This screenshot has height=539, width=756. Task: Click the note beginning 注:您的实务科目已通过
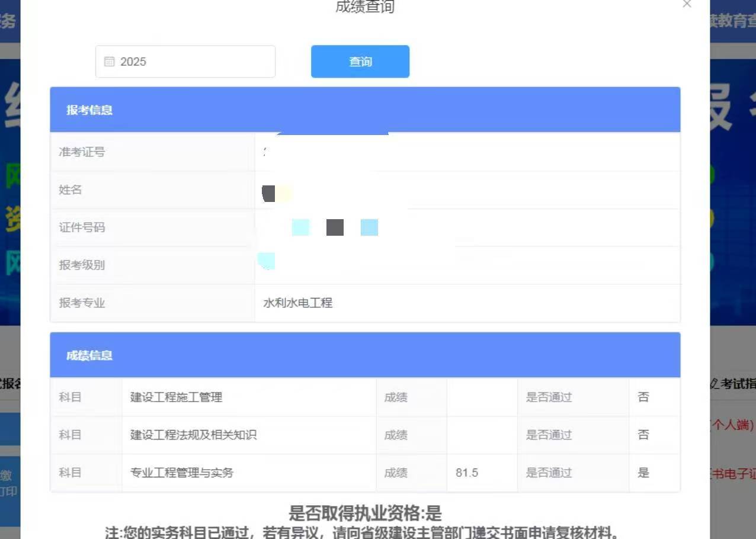click(362, 532)
